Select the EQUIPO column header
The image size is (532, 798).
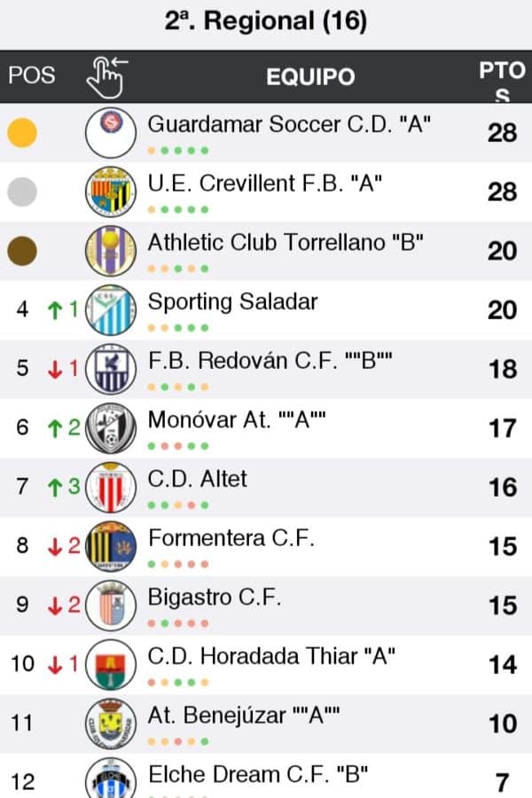pyautogui.click(x=310, y=77)
